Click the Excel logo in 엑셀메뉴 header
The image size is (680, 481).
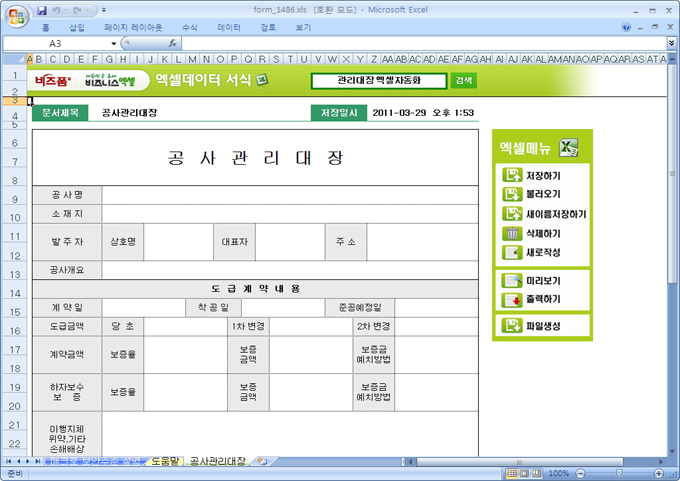pyautogui.click(x=569, y=148)
